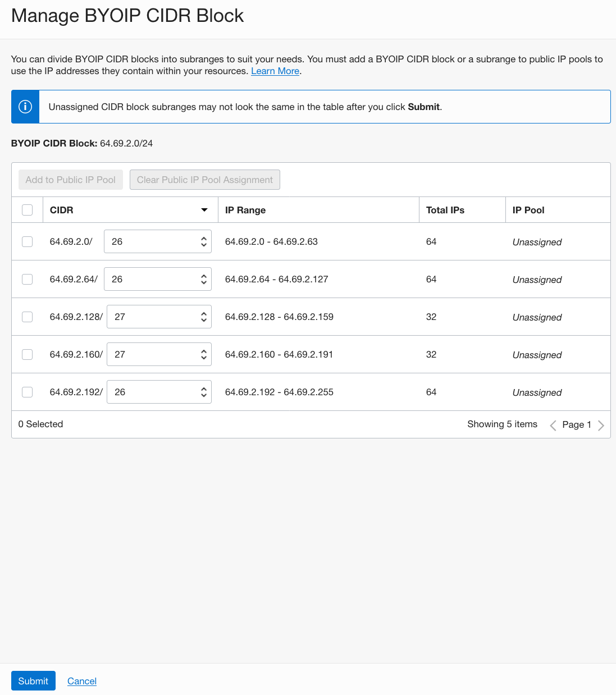Click inside the 64.69.2.192/ prefix input field

[146, 392]
